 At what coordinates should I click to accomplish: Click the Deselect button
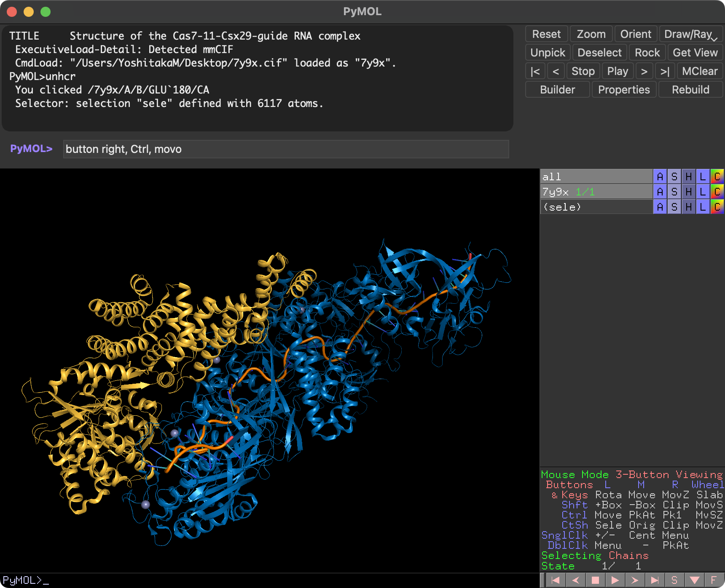(x=599, y=52)
